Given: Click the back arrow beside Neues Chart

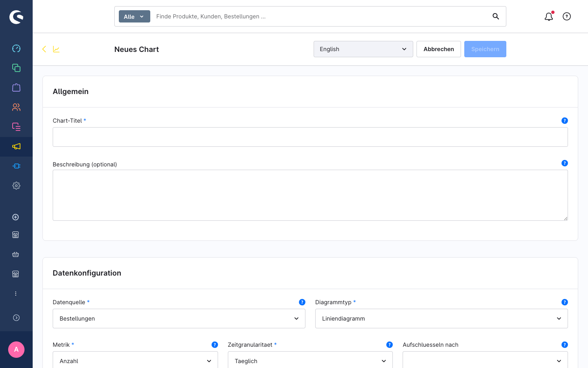Looking at the screenshot, I should click(44, 49).
